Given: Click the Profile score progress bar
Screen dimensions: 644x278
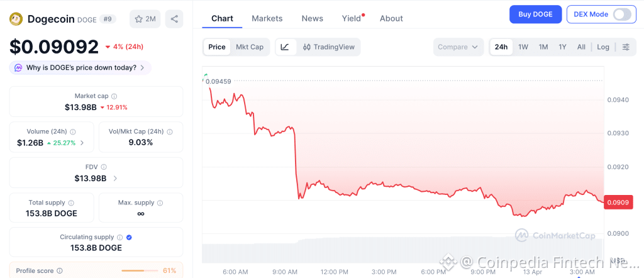Looking at the screenshot, I should click(138, 270).
